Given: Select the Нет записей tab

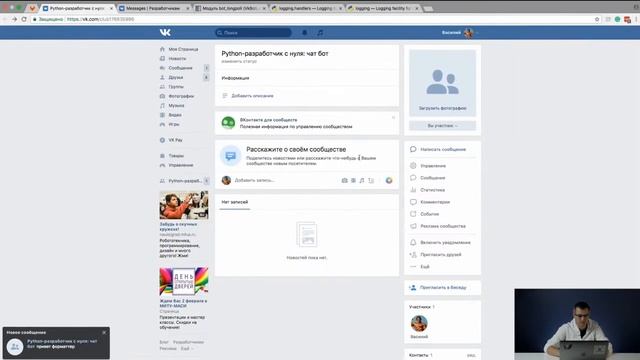Looking at the screenshot, I should [235, 202].
